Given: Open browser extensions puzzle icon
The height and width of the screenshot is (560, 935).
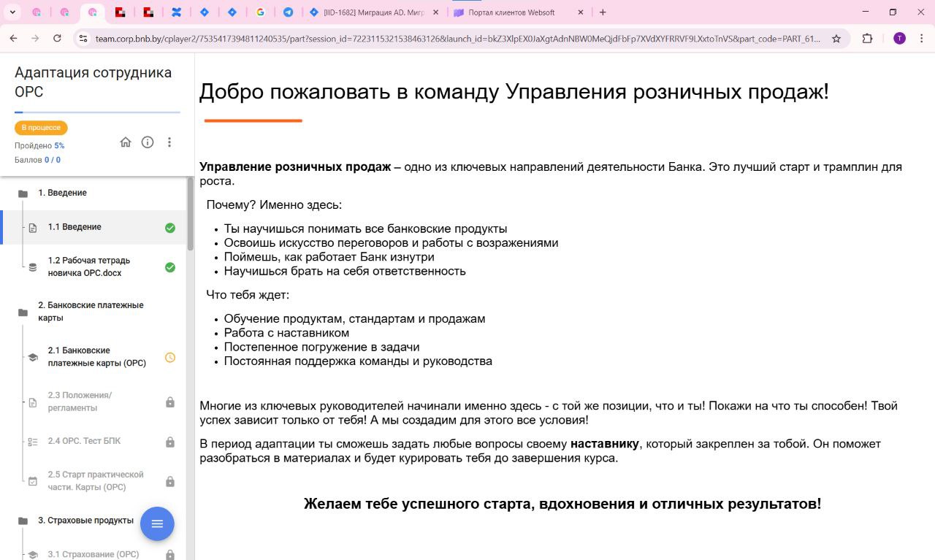Looking at the screenshot, I should click(868, 39).
